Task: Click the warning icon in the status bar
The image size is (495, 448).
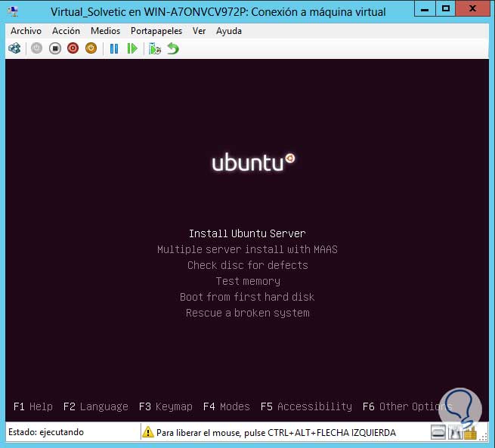Action: 147,432
